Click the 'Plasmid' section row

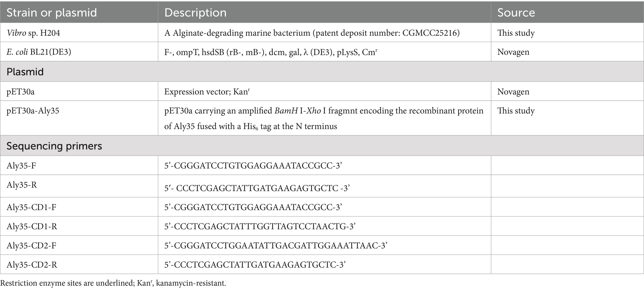pos(322,72)
